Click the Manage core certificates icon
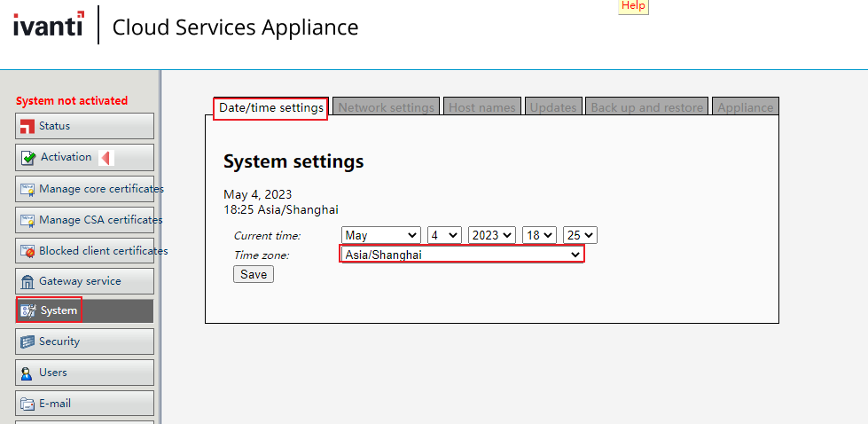The image size is (868, 424). click(x=27, y=189)
